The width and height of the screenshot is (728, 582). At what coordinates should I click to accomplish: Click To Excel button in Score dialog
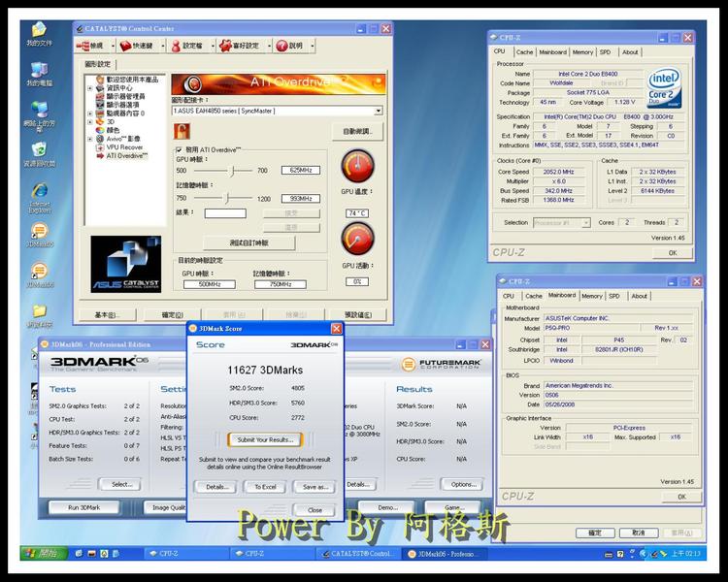click(x=265, y=487)
